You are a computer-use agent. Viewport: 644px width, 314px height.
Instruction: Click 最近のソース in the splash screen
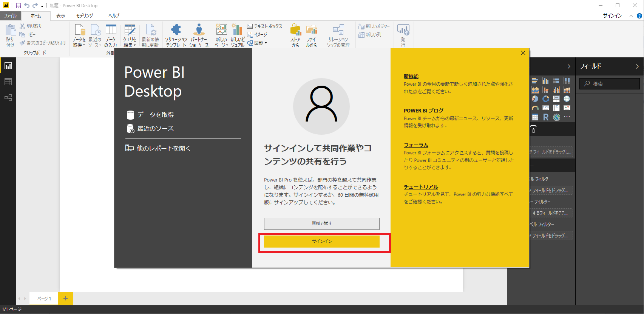150,129
